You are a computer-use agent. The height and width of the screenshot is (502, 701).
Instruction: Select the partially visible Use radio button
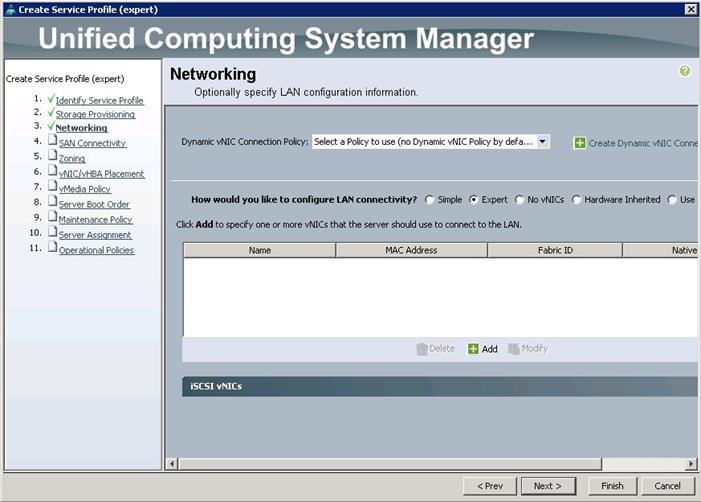tap(672, 200)
